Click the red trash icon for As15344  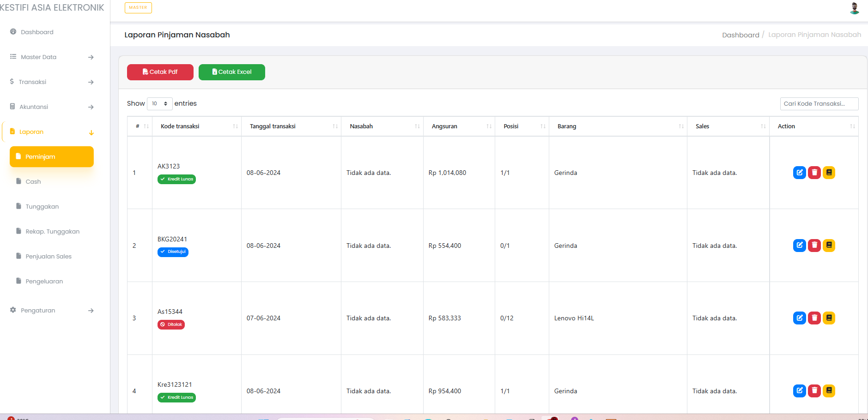[x=814, y=318]
